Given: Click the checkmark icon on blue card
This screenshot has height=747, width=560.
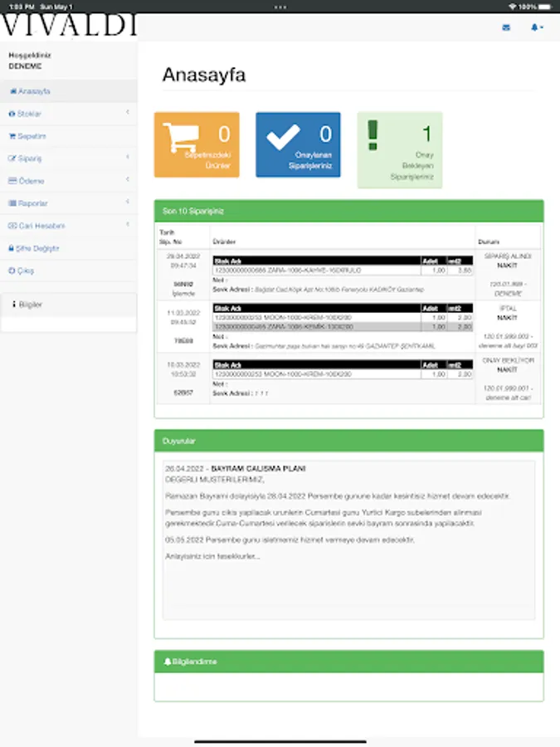Looking at the screenshot, I should click(x=284, y=137).
